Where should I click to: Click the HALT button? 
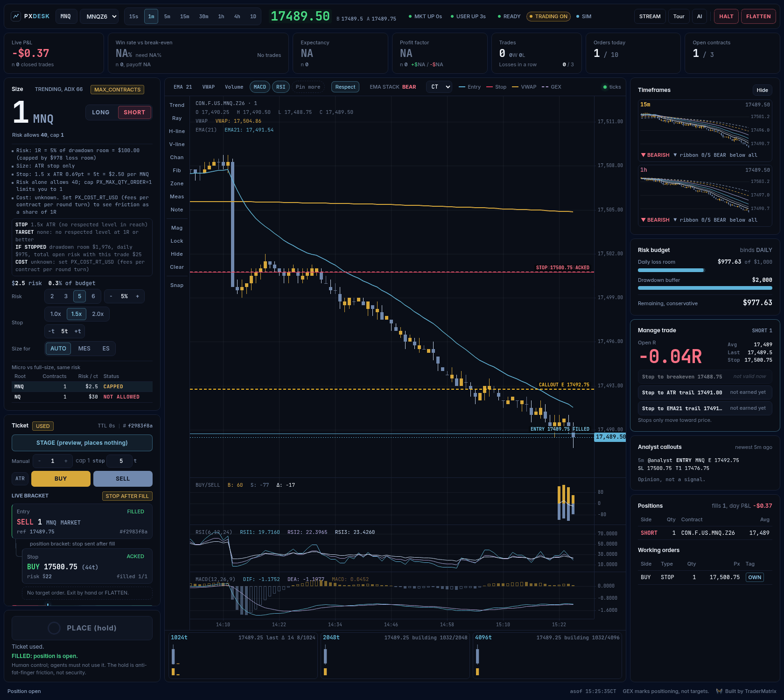click(726, 16)
